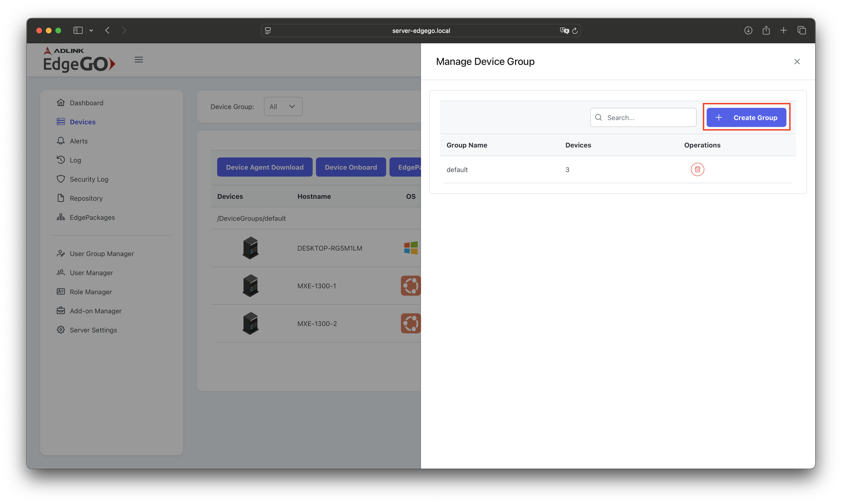Click hostname MXE-1300-1
This screenshot has height=504, width=842.
(x=316, y=286)
